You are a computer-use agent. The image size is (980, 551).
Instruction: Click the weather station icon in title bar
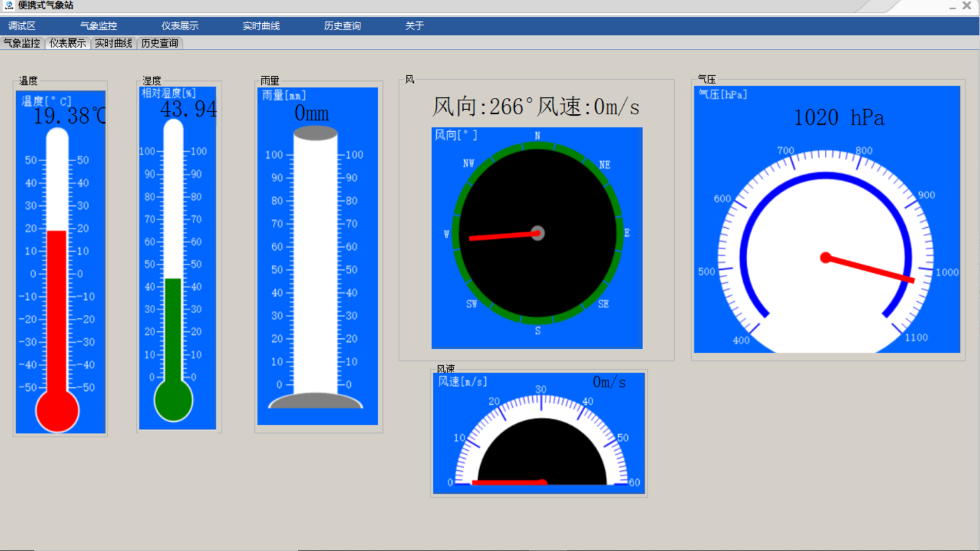point(9,5)
